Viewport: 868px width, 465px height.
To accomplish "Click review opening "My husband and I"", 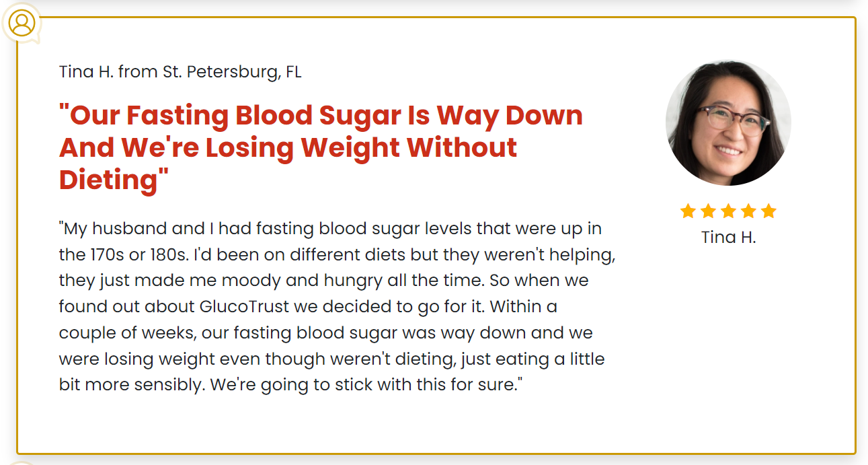I will tap(139, 229).
